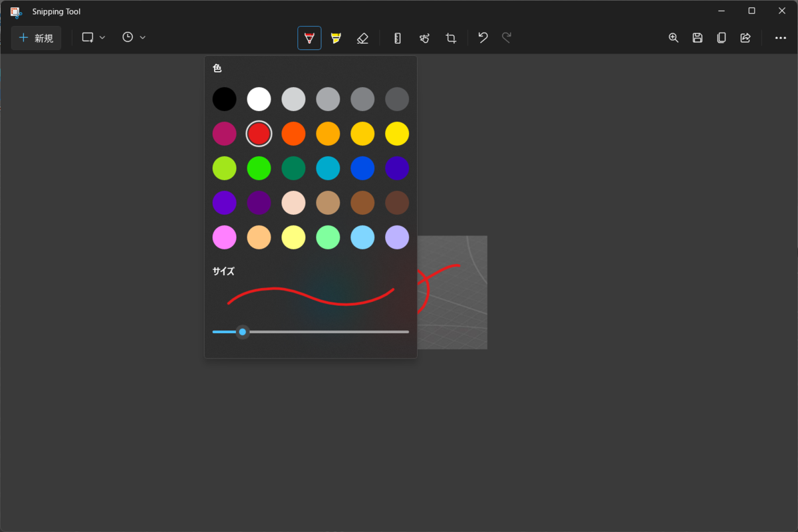798x532 pixels.
Task: Open the three-dot See more menu
Action: tap(781, 38)
